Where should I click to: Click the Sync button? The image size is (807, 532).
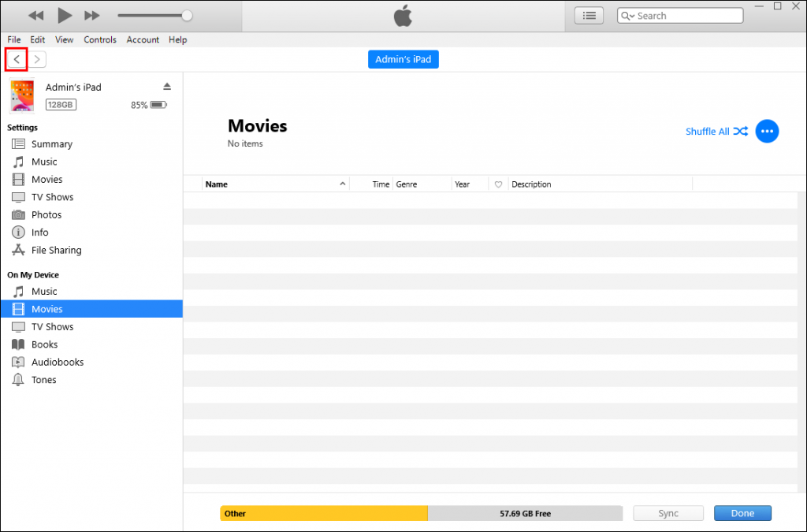(x=668, y=513)
